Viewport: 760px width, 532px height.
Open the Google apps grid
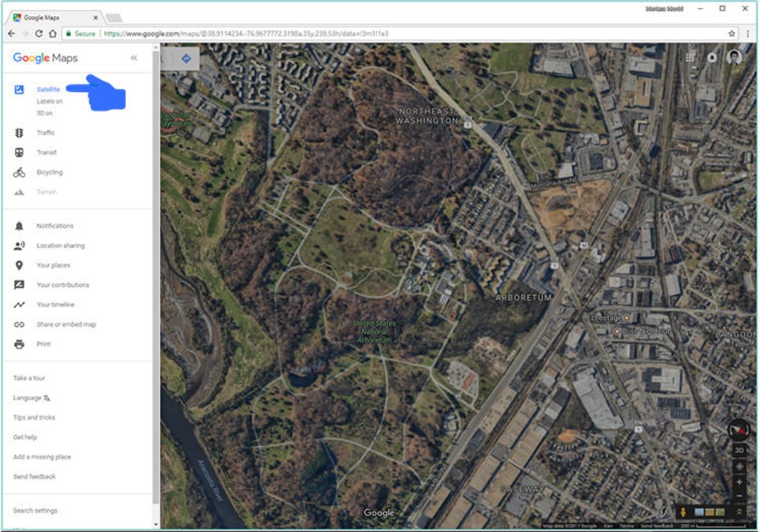click(690, 58)
